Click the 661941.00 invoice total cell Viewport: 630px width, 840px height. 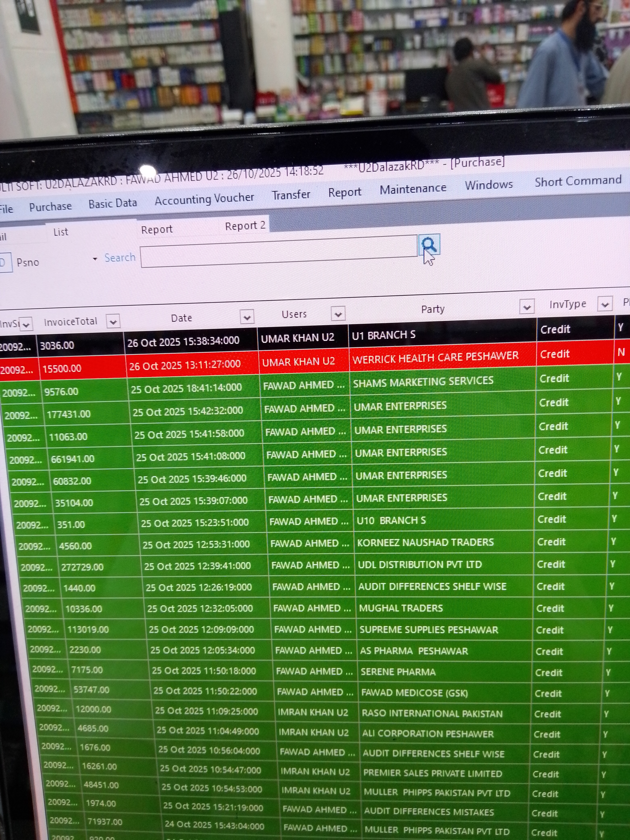pyautogui.click(x=72, y=459)
